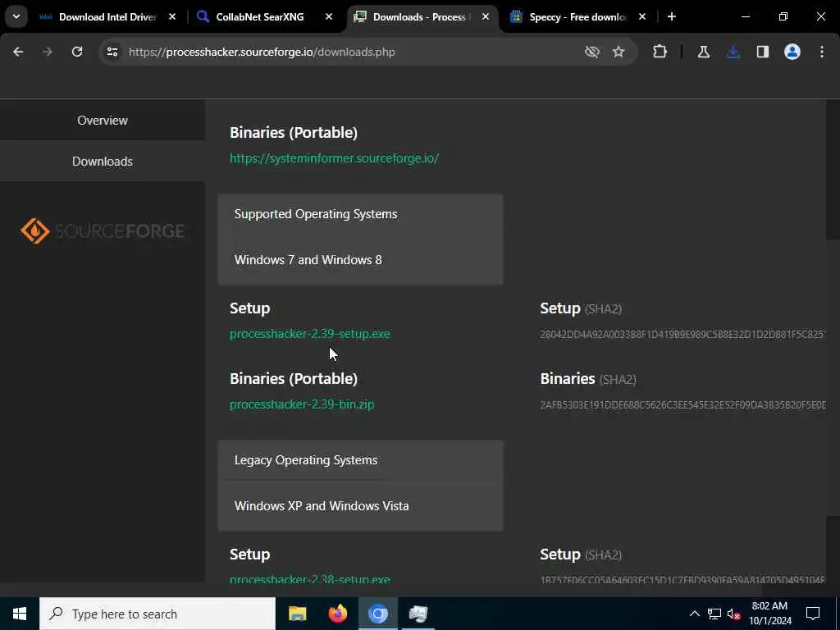
Task: Click the SourceForge logo
Action: click(x=103, y=231)
